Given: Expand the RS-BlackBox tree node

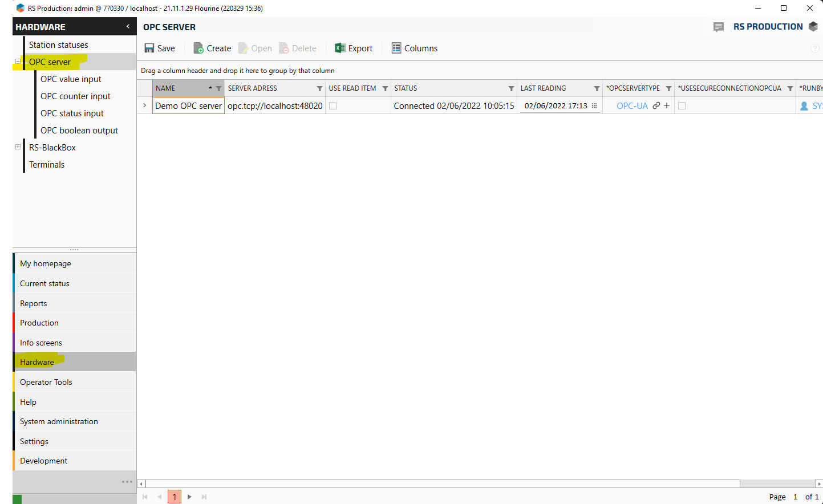Looking at the screenshot, I should 18,147.
